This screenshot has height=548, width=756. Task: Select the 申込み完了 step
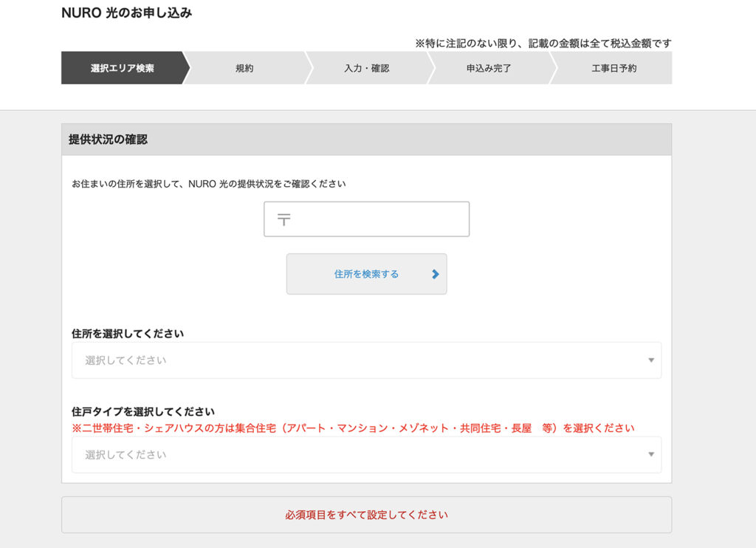tap(489, 68)
